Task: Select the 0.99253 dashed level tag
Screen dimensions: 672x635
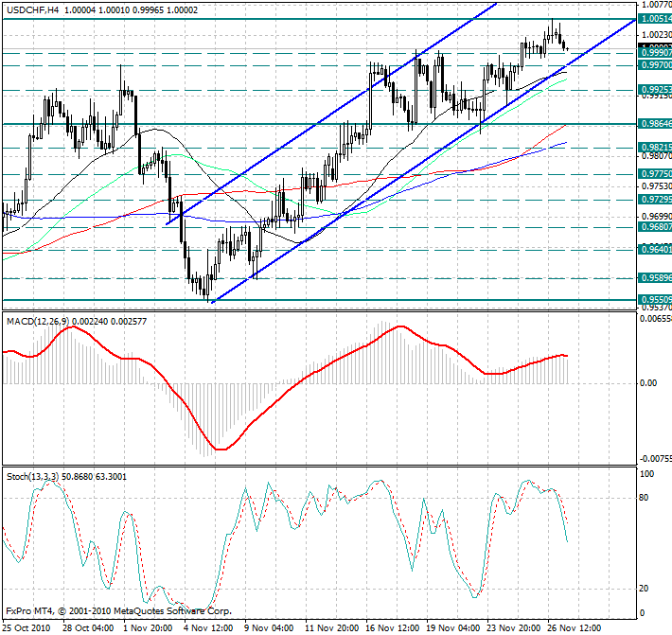Action: [x=654, y=89]
